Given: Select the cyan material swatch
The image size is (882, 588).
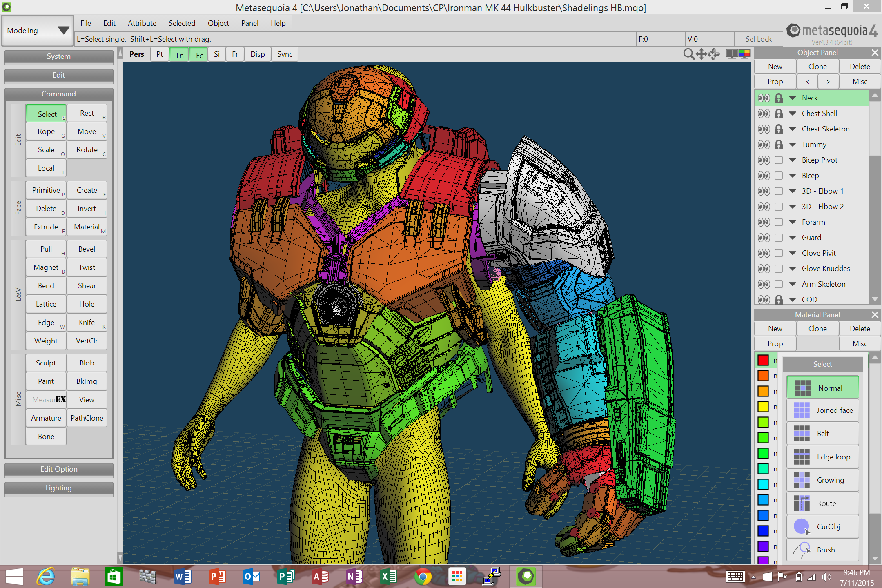Looking at the screenshot, I should pos(763,484).
